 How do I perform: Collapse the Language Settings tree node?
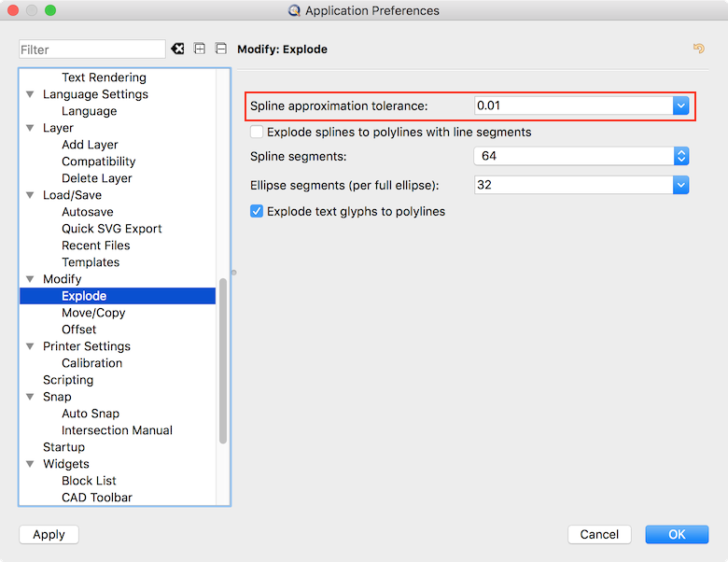pos(30,94)
